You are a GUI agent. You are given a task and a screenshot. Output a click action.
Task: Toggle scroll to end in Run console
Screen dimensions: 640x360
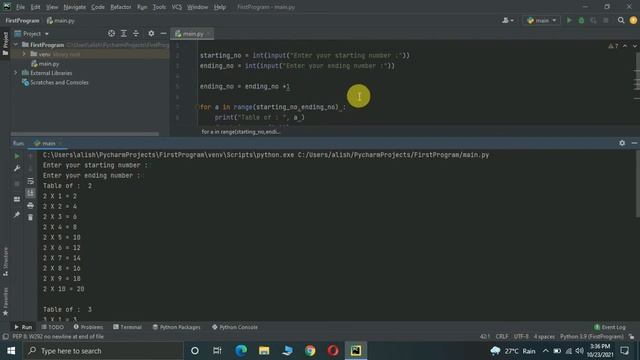click(x=31, y=193)
